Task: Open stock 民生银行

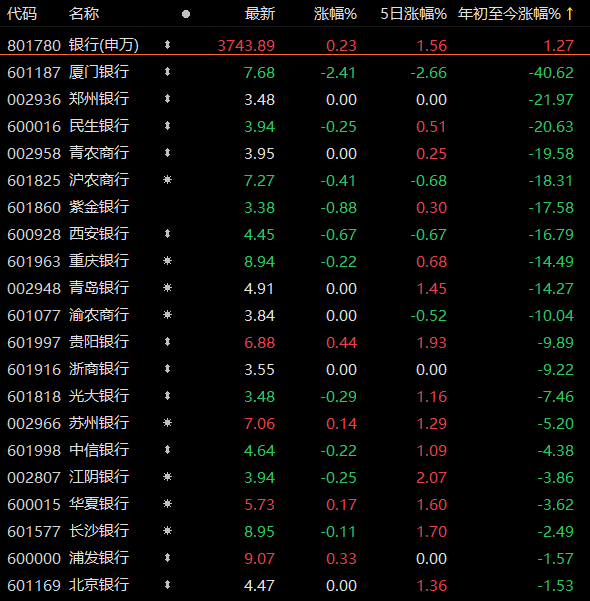Action: (99, 126)
